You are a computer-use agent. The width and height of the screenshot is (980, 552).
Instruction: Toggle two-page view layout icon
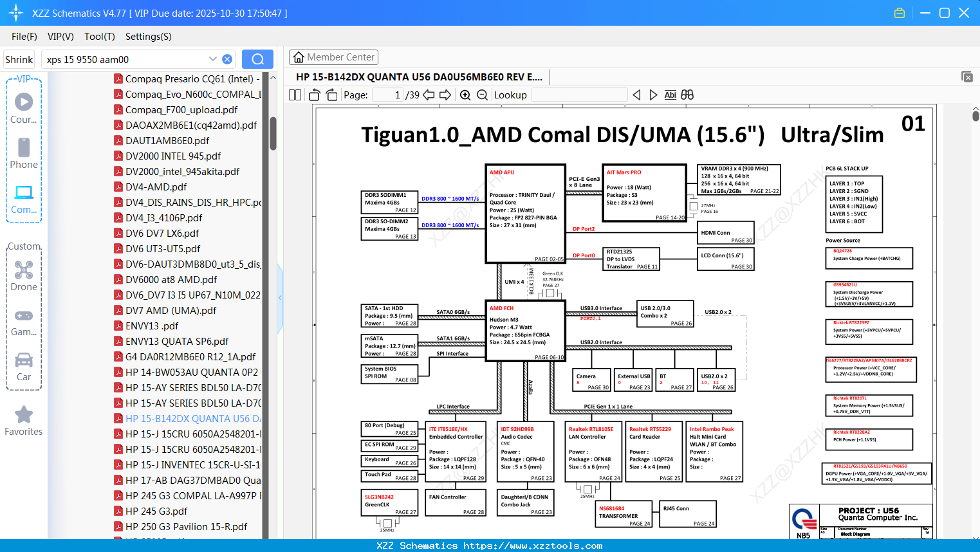295,95
